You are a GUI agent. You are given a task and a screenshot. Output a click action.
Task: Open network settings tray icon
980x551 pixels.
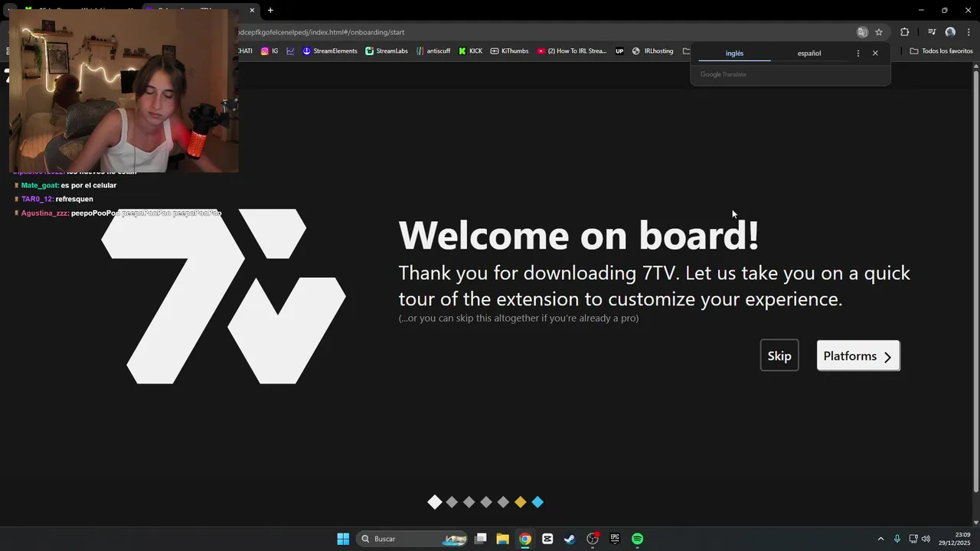pyautogui.click(x=913, y=539)
